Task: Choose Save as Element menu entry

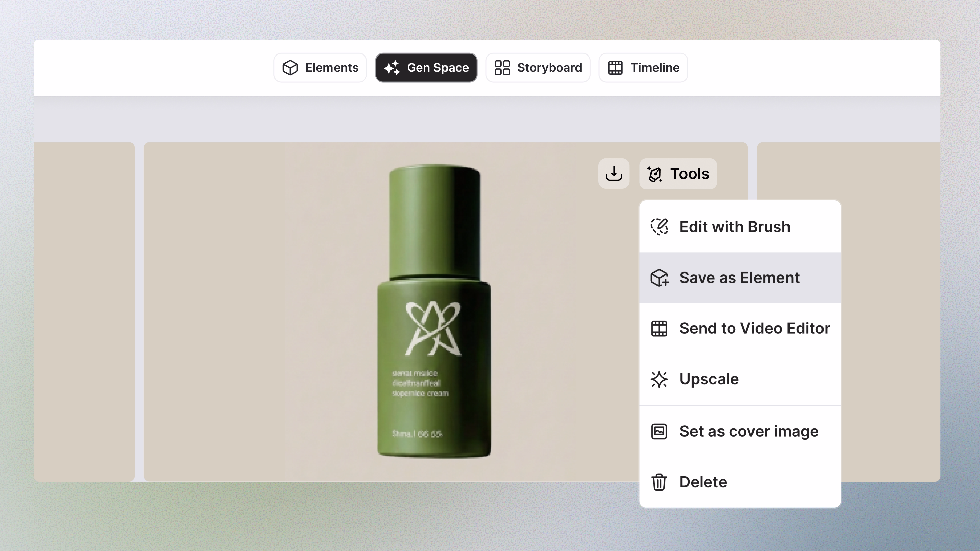Action: tap(739, 278)
